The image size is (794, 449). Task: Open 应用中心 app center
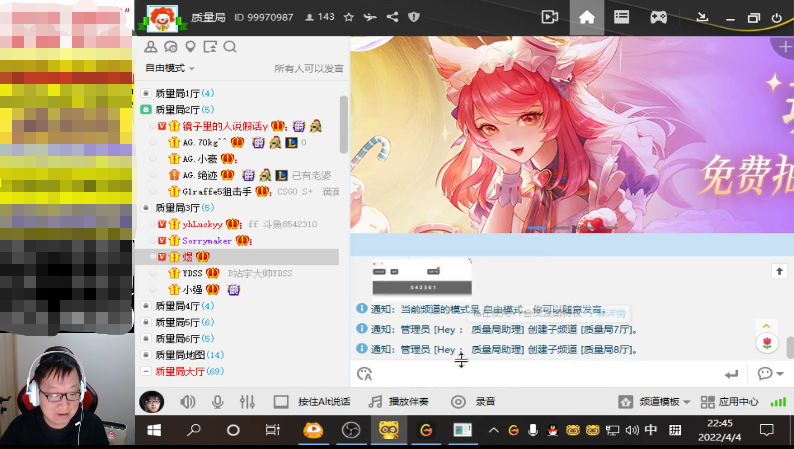[729, 402]
